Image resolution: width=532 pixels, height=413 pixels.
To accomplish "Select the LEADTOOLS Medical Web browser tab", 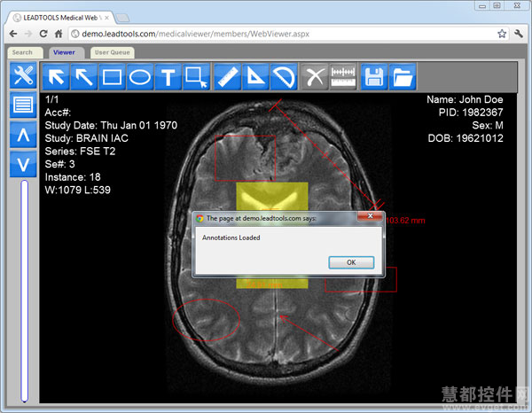I will point(60,18).
